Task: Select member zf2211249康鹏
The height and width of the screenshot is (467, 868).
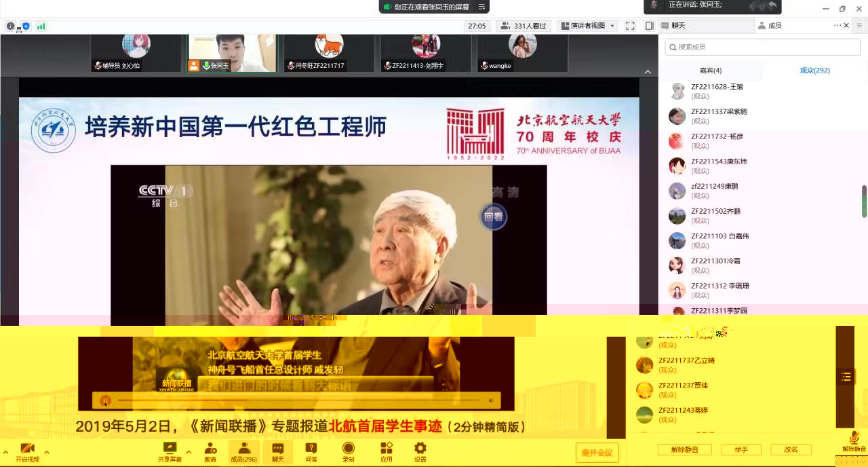Action: [x=759, y=191]
